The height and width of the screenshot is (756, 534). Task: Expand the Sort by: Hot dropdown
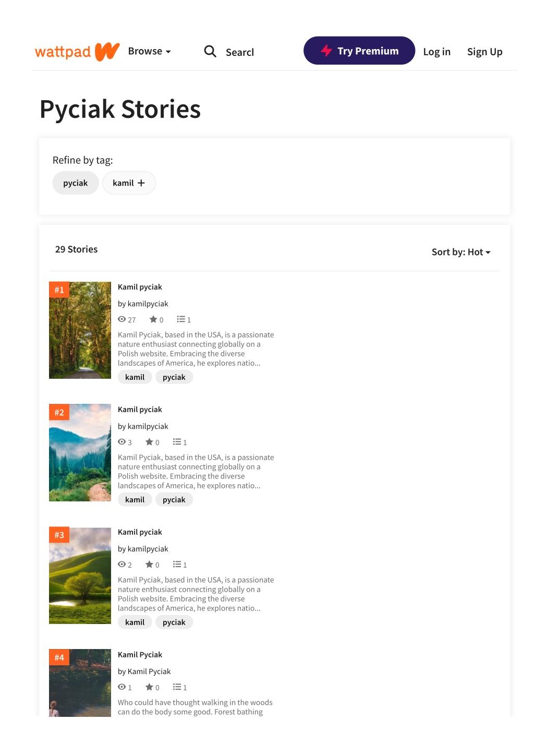[461, 252]
